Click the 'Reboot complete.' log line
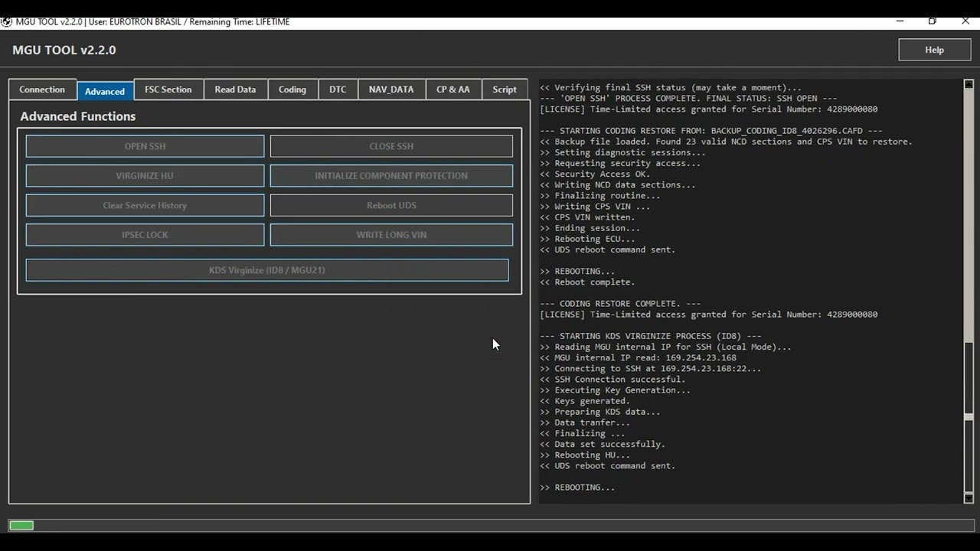 tap(587, 282)
